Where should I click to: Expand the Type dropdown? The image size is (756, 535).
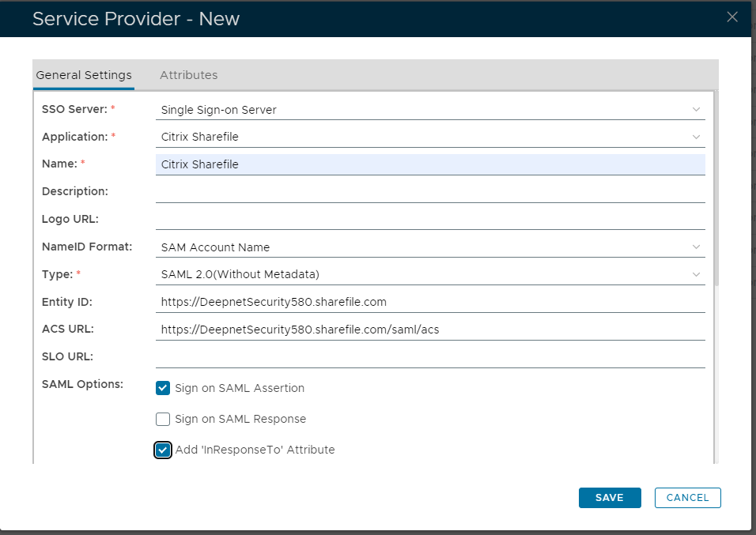[x=430, y=274]
